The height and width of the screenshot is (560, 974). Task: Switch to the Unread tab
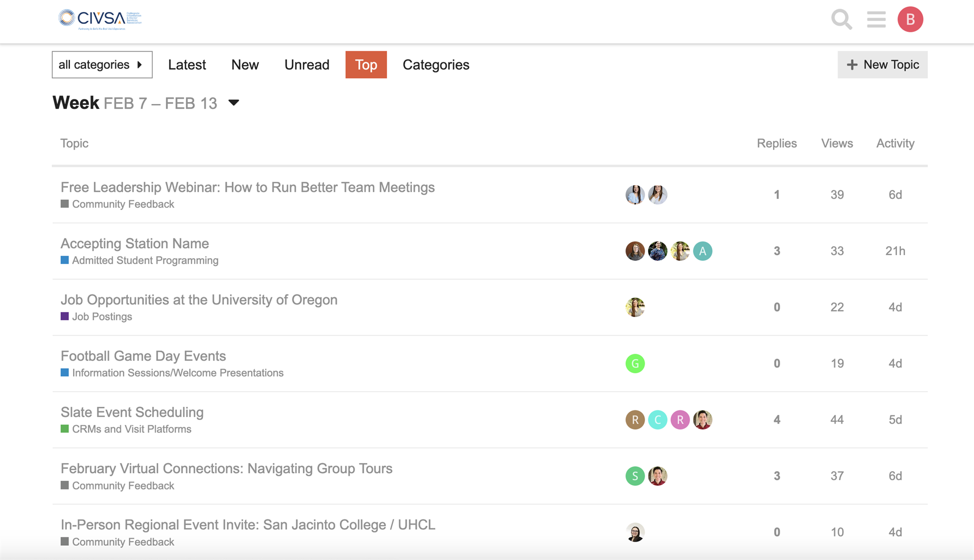(x=306, y=65)
